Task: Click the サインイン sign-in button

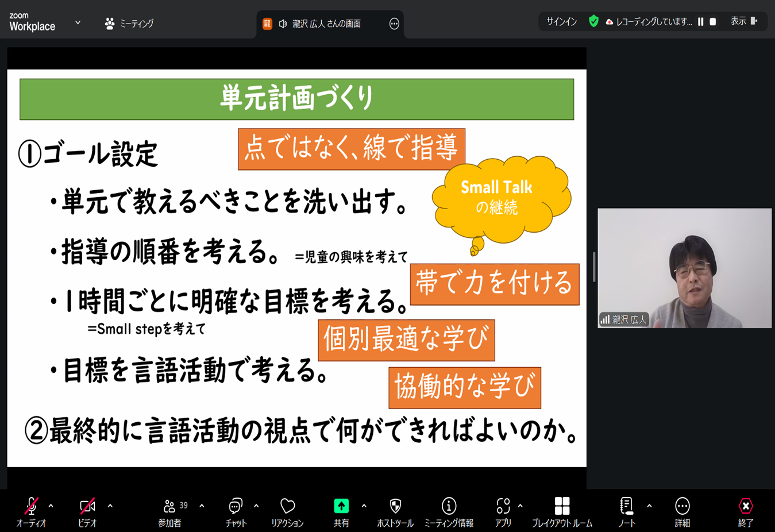Action: pos(561,22)
